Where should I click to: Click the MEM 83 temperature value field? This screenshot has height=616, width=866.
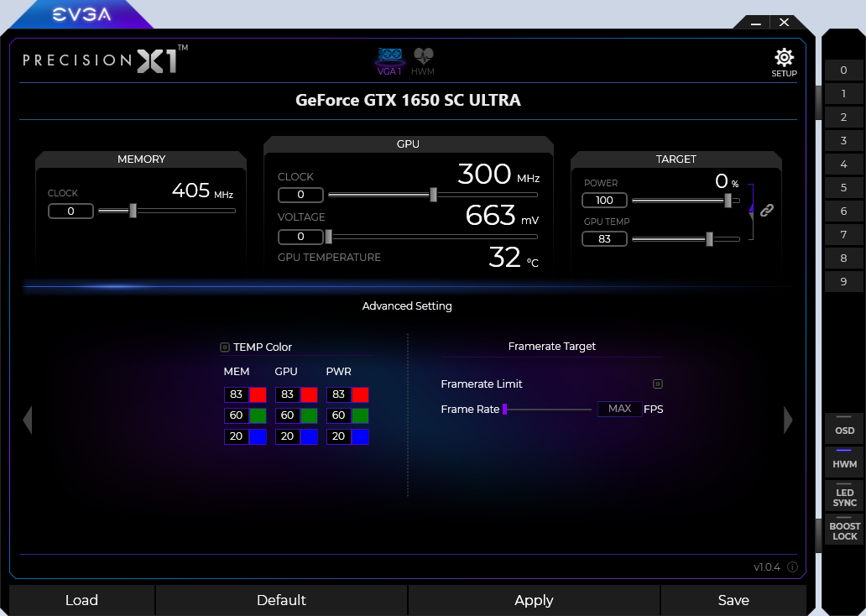[237, 394]
